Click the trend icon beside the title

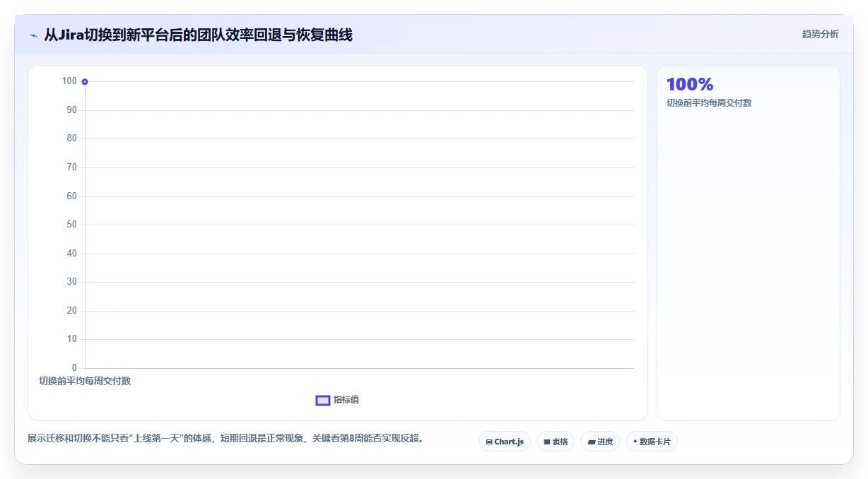(34, 35)
